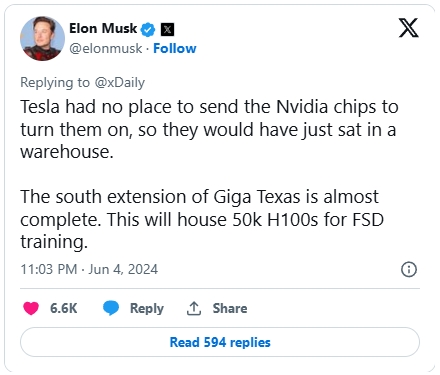Screen dimensions: 440x375
Task: Click the tweet text about Nvidia chips
Action: tap(209, 129)
